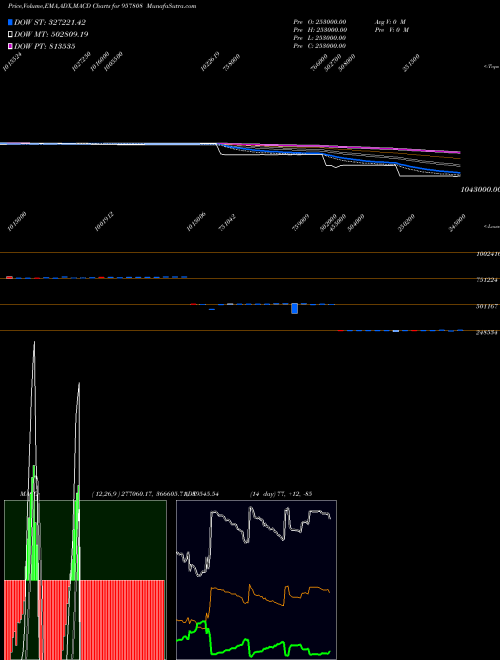Click the ADX indicator chart panel
The width and height of the screenshot is (500, 660).
pos(256,580)
